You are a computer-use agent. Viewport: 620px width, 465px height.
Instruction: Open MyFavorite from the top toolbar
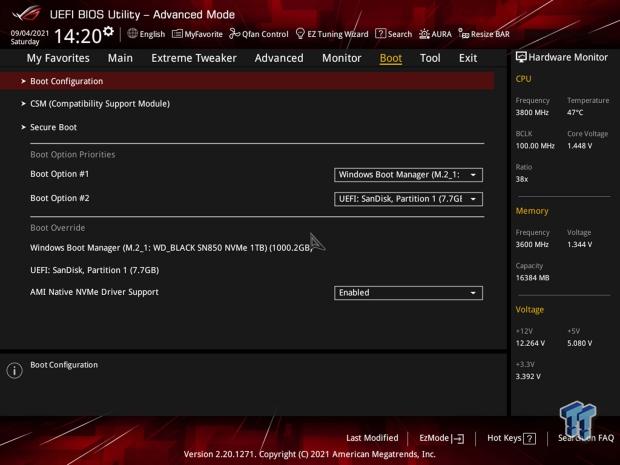coord(197,34)
